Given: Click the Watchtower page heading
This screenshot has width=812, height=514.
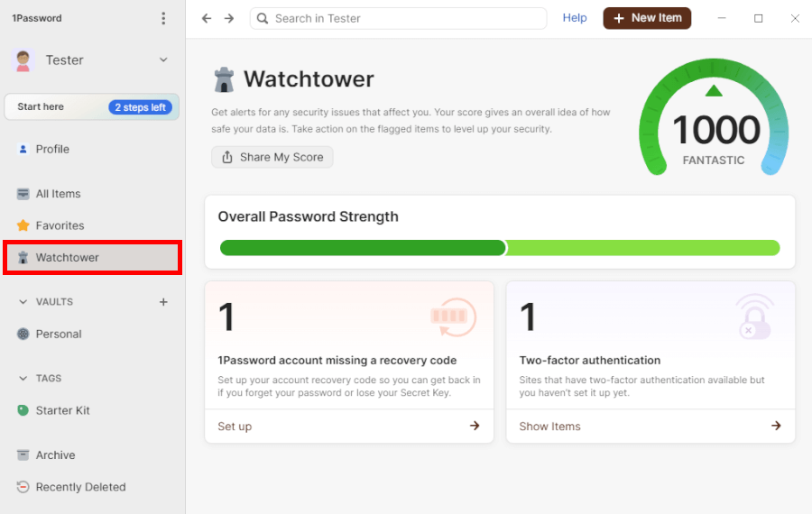Looking at the screenshot, I should coord(309,79).
